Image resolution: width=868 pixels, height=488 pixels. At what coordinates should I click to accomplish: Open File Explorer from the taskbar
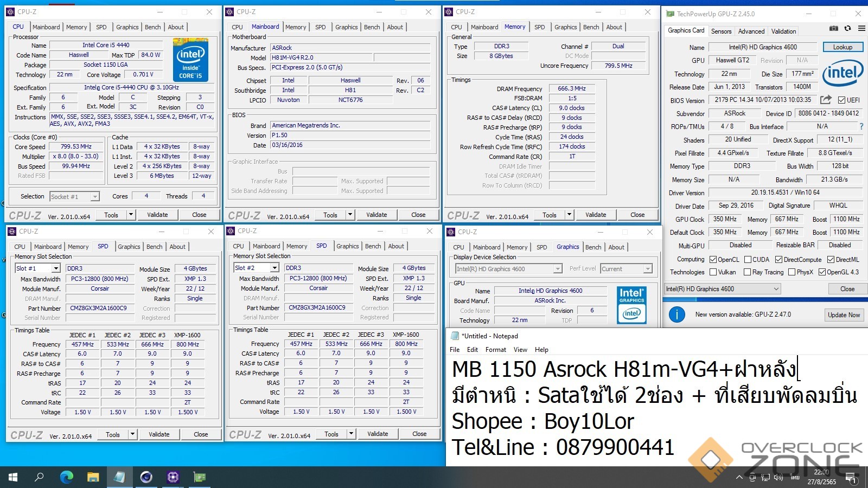pos(93,477)
